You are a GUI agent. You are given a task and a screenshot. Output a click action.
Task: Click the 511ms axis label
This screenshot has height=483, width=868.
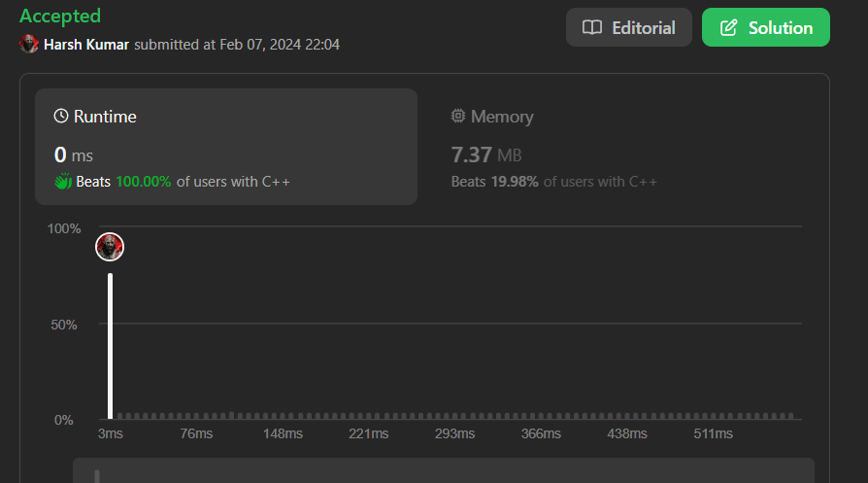coord(714,433)
